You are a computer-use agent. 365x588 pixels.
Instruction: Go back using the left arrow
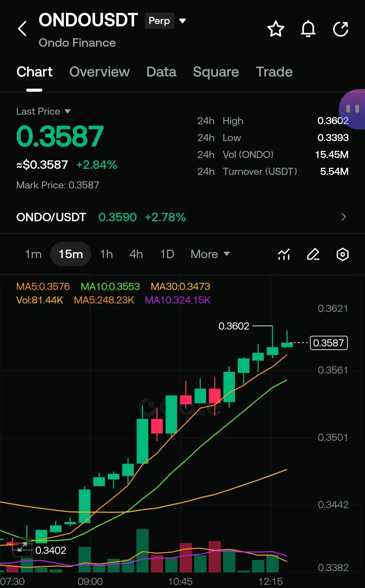coord(22,28)
